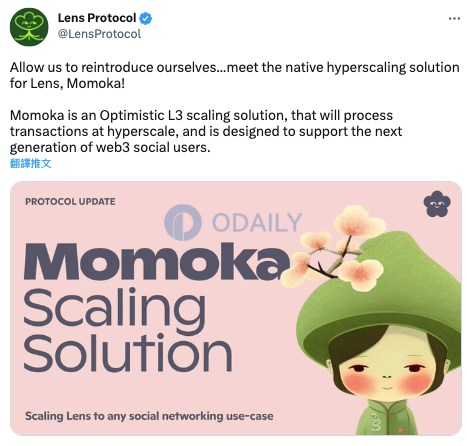Click the ODAILY watermark logo
This screenshot has height=446, width=467.
183,222
